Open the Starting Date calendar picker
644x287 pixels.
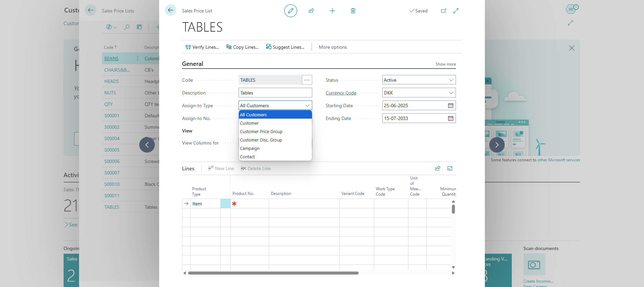click(x=451, y=106)
